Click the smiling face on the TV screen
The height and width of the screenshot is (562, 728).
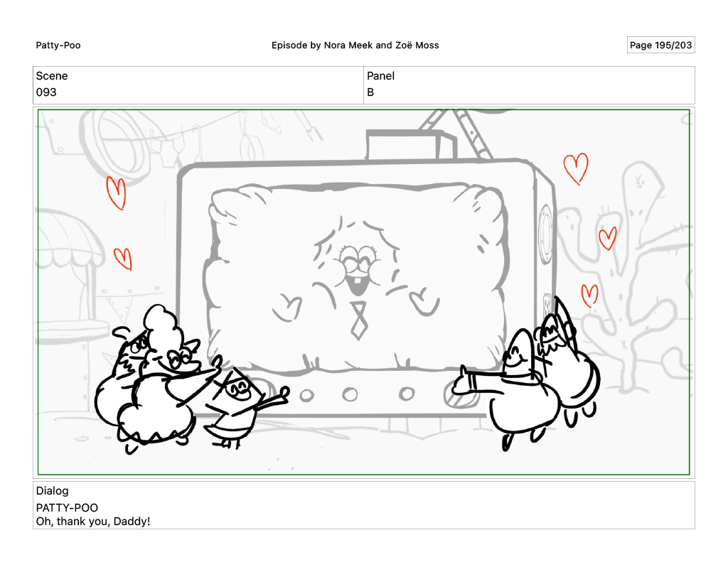coord(359,267)
